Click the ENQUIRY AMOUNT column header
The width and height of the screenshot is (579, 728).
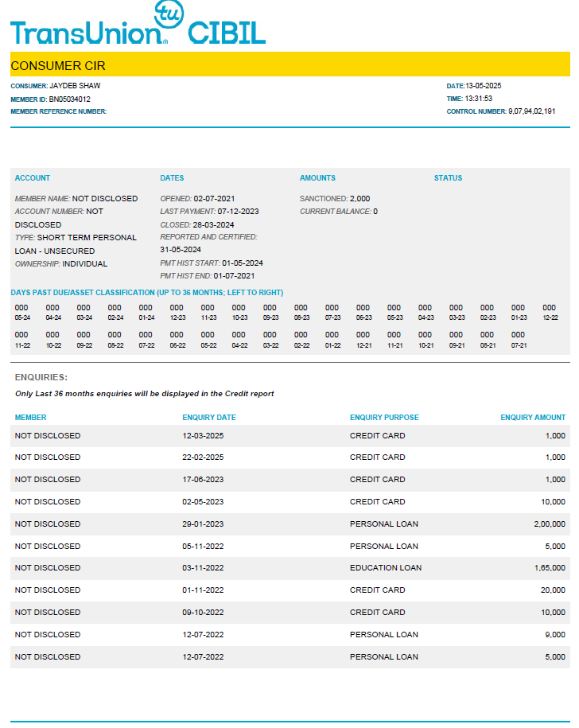[533, 417]
